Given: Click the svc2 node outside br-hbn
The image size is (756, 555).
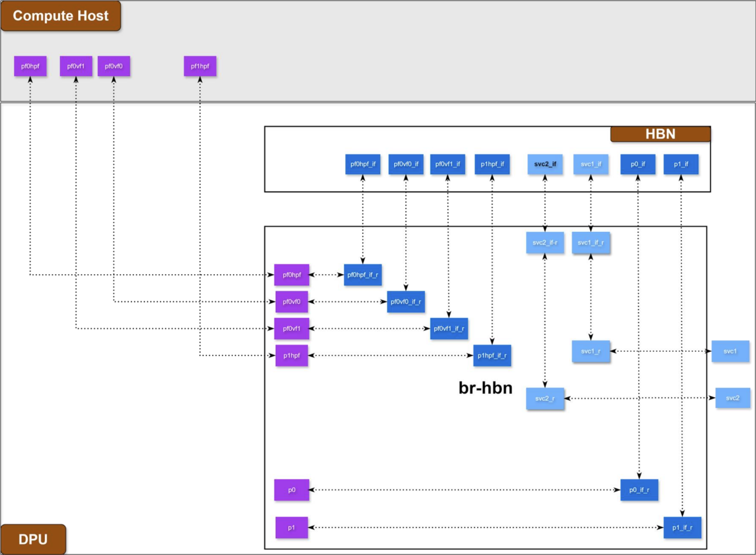Looking at the screenshot, I should point(733,398).
